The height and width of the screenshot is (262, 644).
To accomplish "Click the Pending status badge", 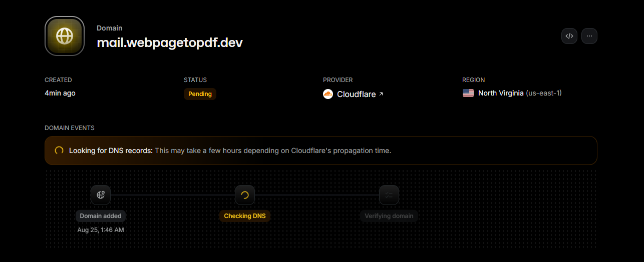I will pos(200,94).
